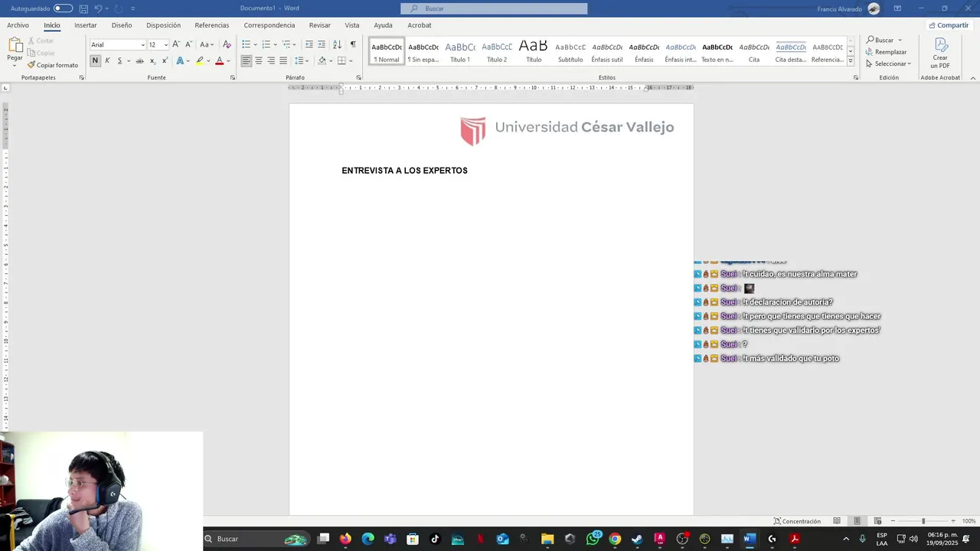Open Seleccionar dropdown
Screen dimensions: 980x551
click(x=888, y=64)
